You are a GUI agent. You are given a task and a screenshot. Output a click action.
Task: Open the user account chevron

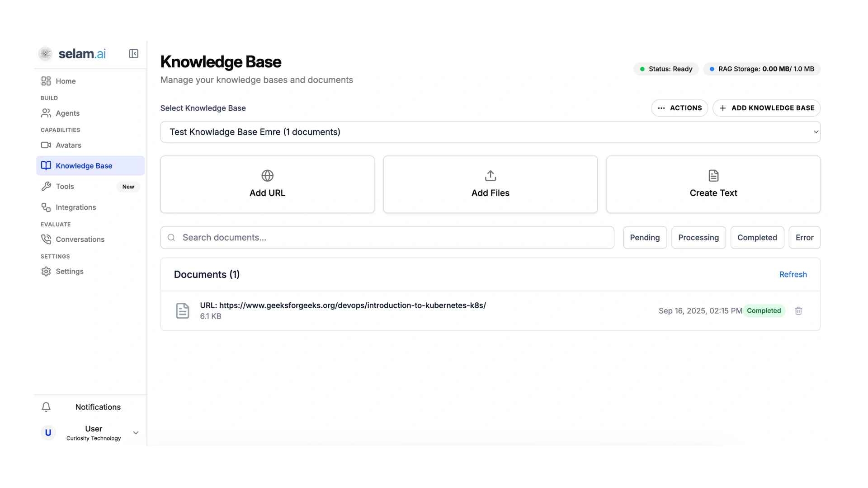pyautogui.click(x=136, y=432)
